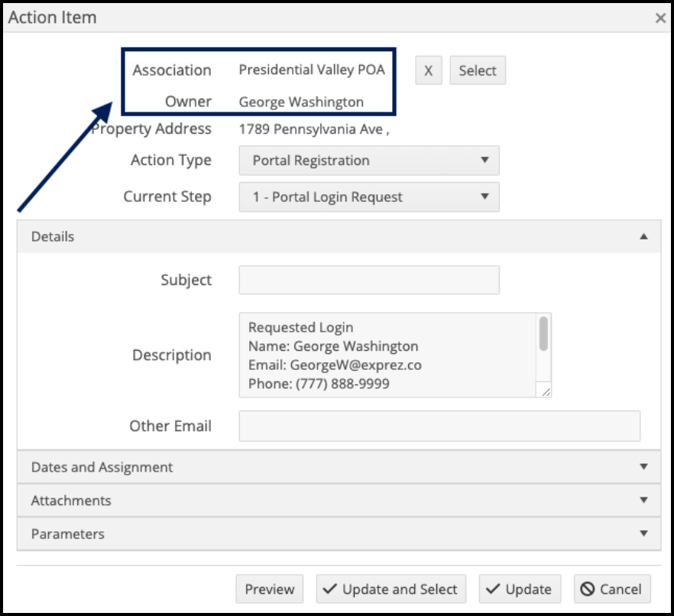Collapse the Details section
674x616 pixels.
(339, 236)
